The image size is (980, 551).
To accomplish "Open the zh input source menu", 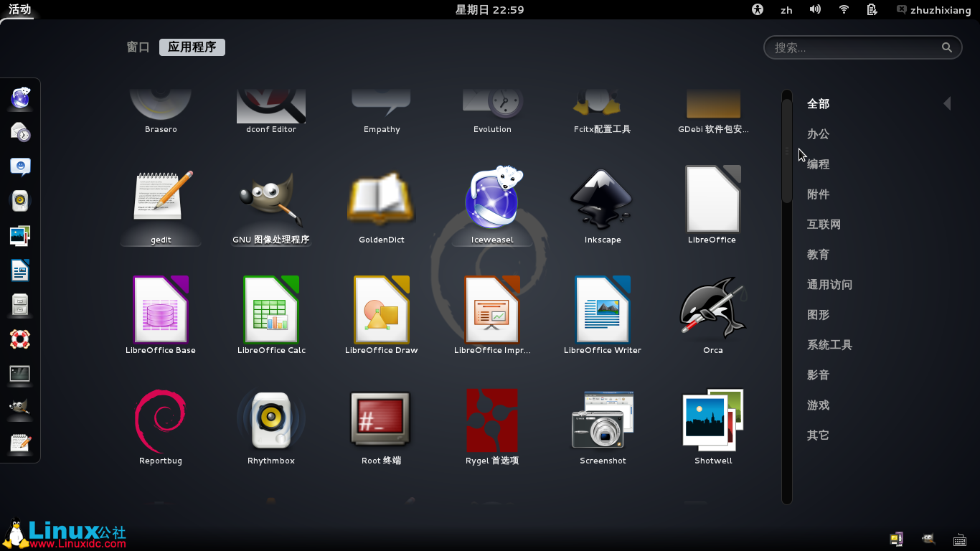I will pyautogui.click(x=786, y=10).
